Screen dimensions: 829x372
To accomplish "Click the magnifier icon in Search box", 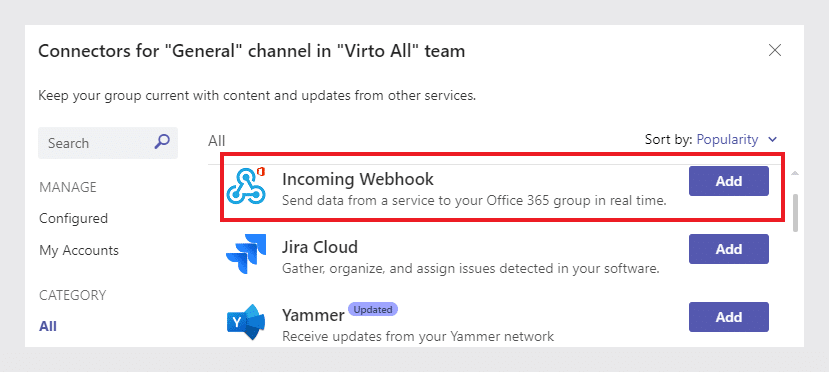I will tap(162, 142).
